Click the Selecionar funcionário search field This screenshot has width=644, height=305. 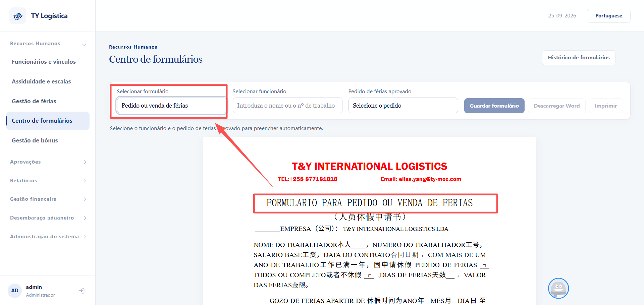coord(287,106)
